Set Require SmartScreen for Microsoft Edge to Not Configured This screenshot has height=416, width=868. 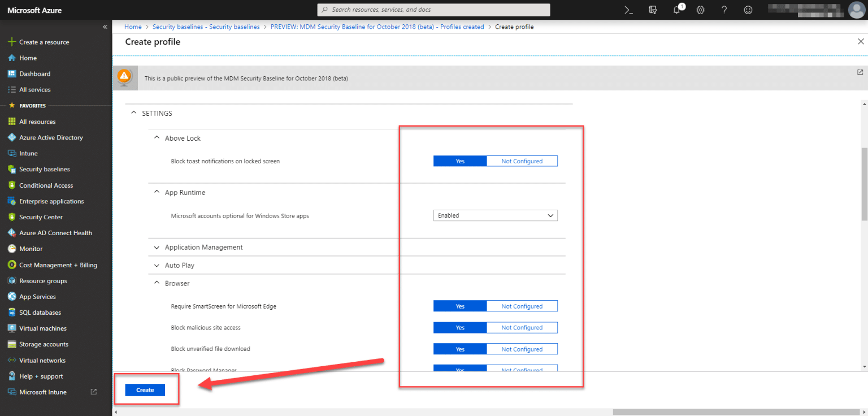(522, 306)
